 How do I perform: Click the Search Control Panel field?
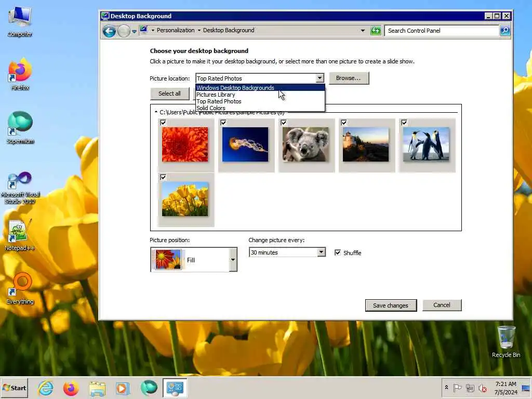[x=442, y=31]
